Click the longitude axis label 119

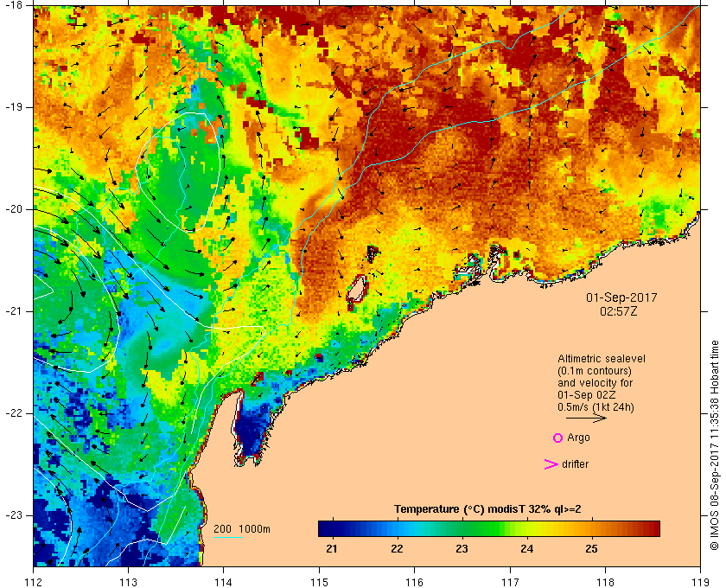(700, 581)
